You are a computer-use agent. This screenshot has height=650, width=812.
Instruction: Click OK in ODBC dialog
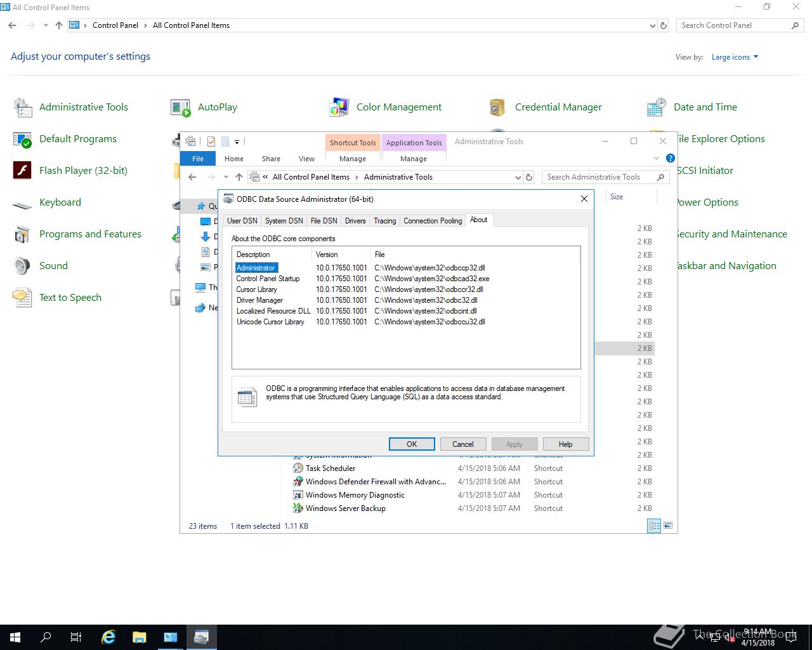coord(412,444)
